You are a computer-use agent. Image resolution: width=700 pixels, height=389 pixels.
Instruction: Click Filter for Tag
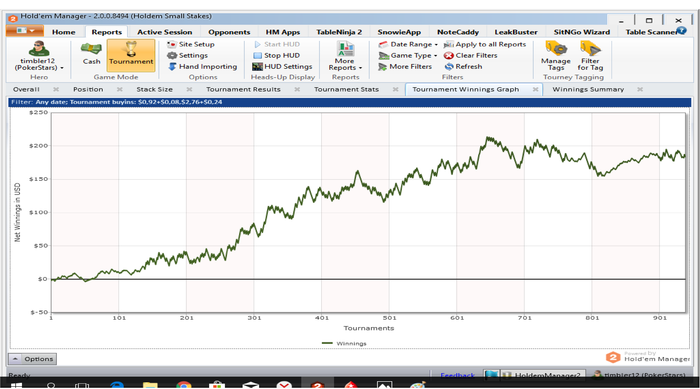(590, 56)
